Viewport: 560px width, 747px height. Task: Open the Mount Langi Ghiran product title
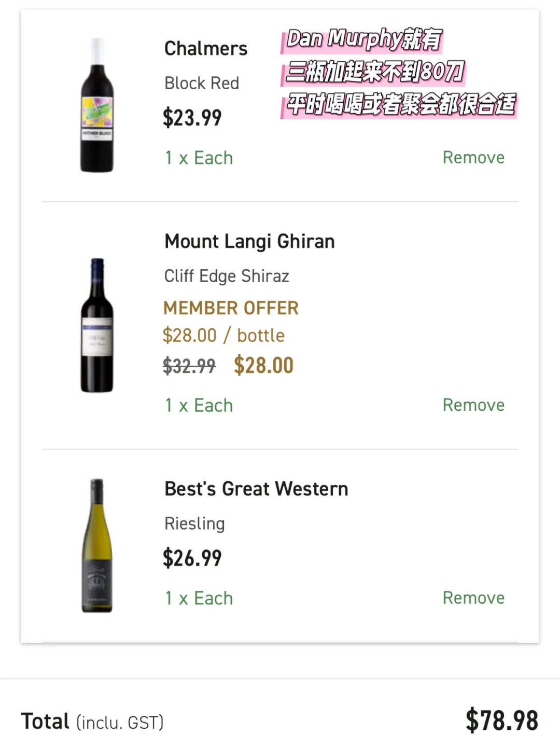click(x=249, y=242)
